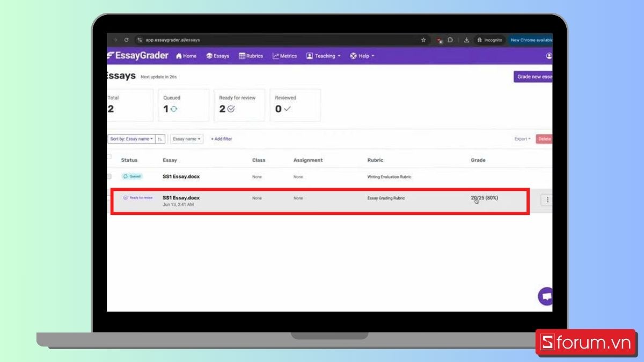Viewport: 644px width, 362px height.
Task: Open the Essay name filter dropdown
Action: (187, 139)
